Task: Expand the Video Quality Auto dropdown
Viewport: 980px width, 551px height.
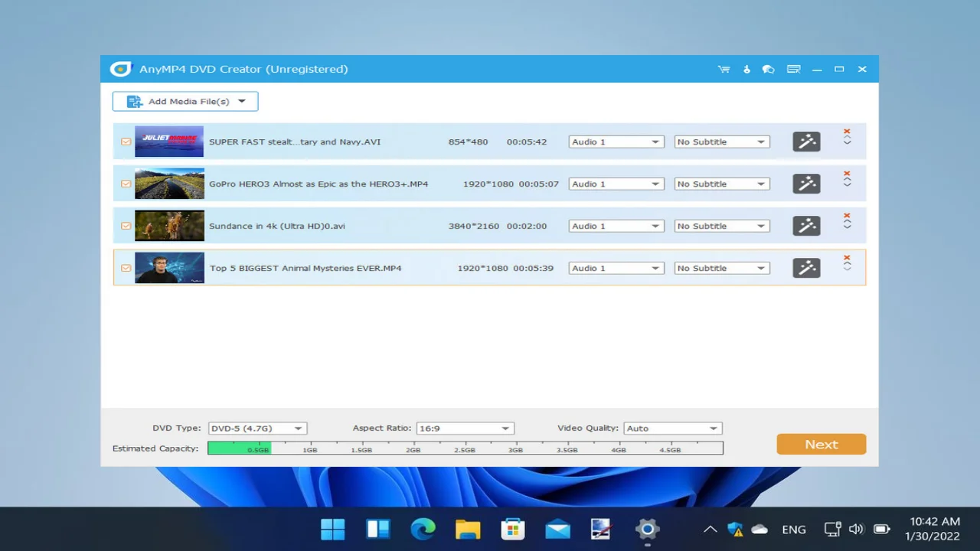Action: pyautogui.click(x=673, y=429)
